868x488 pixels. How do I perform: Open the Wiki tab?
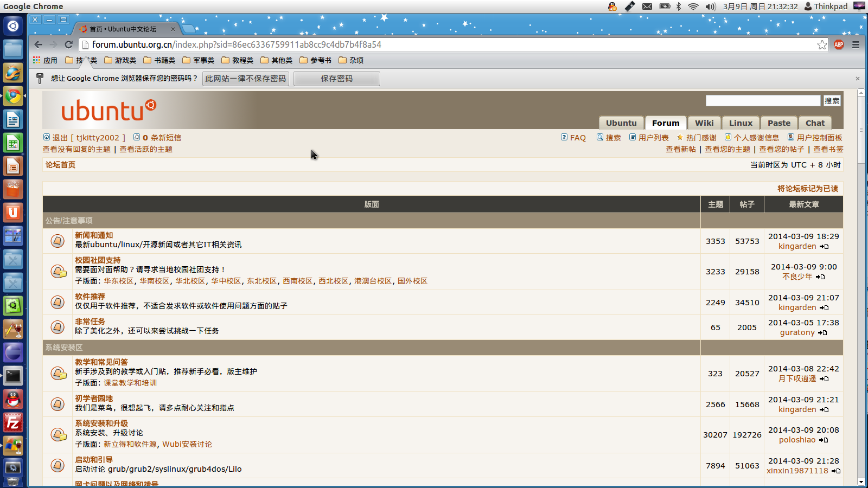click(x=704, y=123)
